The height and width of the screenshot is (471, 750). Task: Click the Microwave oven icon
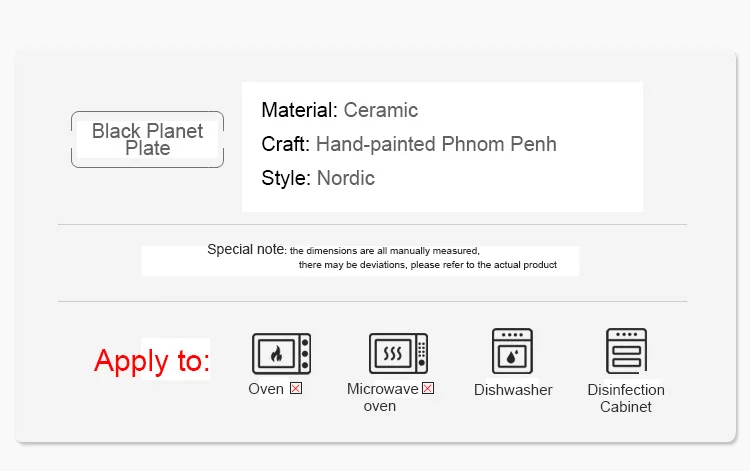pyautogui.click(x=398, y=353)
